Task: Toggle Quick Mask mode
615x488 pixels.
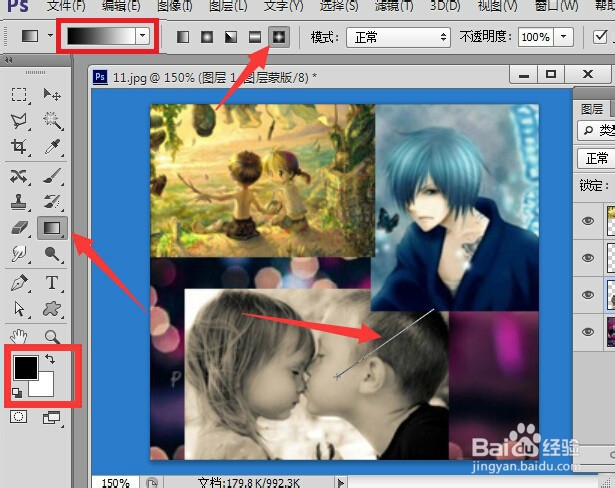Action: coord(18,417)
